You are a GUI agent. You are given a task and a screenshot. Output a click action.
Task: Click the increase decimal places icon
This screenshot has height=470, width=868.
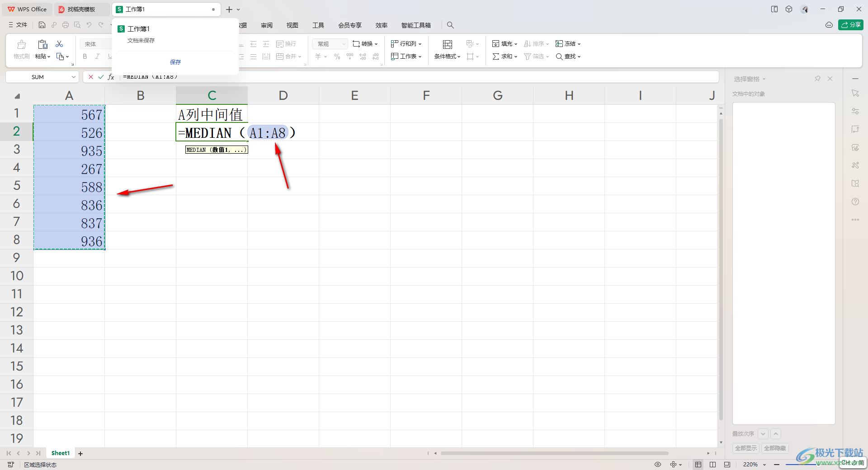point(363,56)
